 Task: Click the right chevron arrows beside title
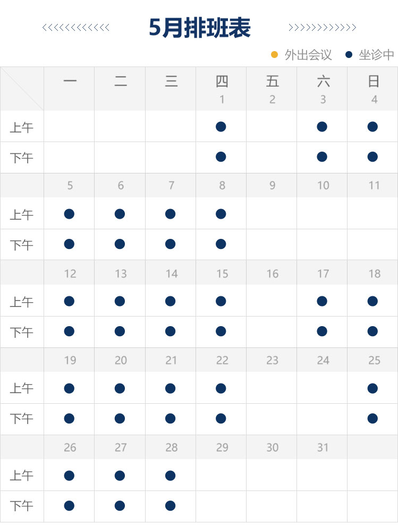(x=322, y=28)
